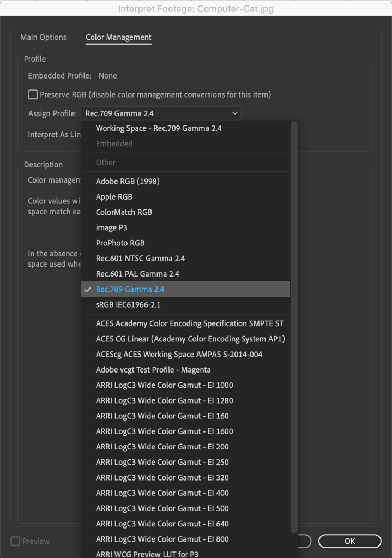Image resolution: width=392 pixels, height=558 pixels.
Task: Select Adobe RGB (1998) profile
Action: [128, 181]
